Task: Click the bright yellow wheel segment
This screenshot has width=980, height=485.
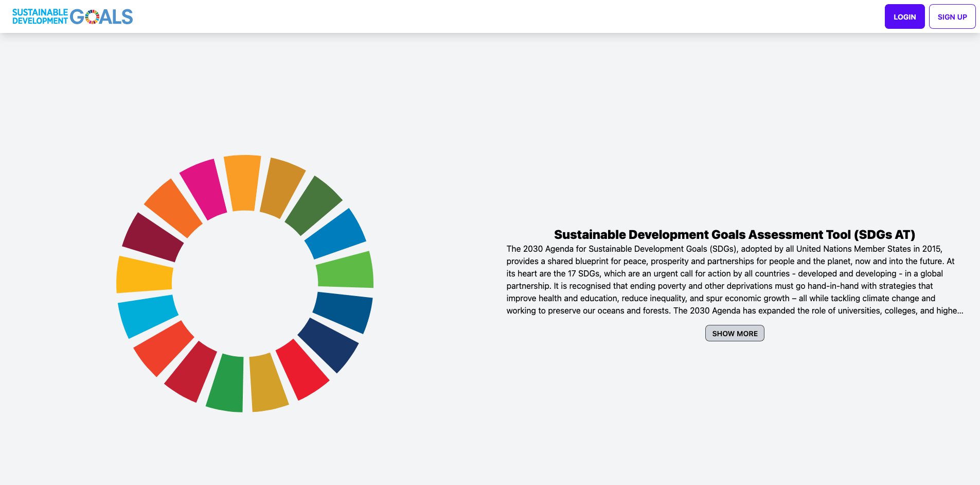Action: 144,275
